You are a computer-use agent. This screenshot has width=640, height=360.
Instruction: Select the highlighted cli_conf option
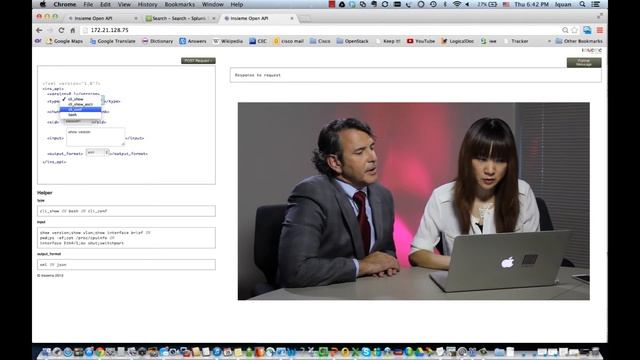(80, 109)
